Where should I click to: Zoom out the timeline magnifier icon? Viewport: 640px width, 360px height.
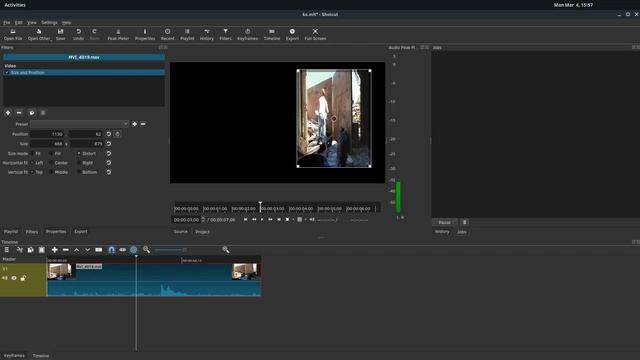pos(147,250)
